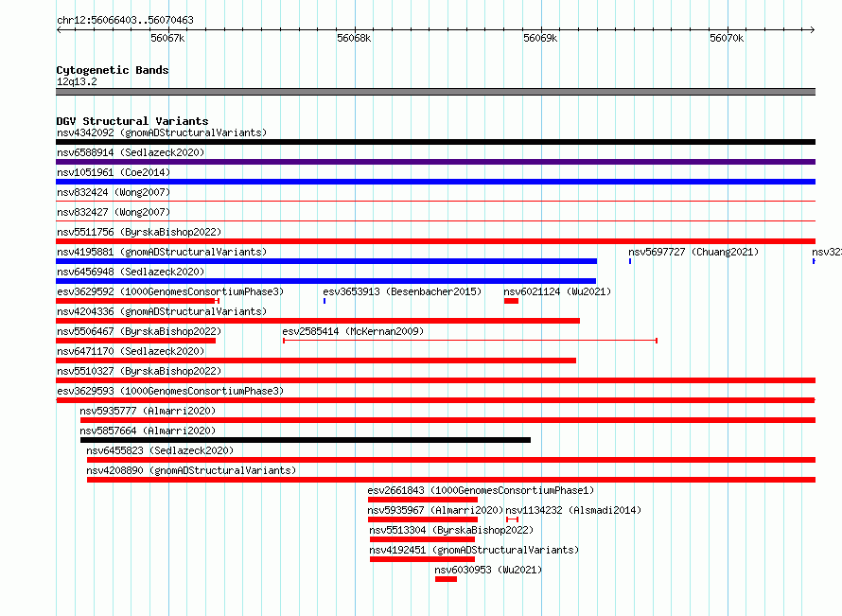Image resolution: width=842 pixels, height=616 pixels.
Task: Click the nsv5697727 (Chuang2021) label
Action: pos(693,252)
